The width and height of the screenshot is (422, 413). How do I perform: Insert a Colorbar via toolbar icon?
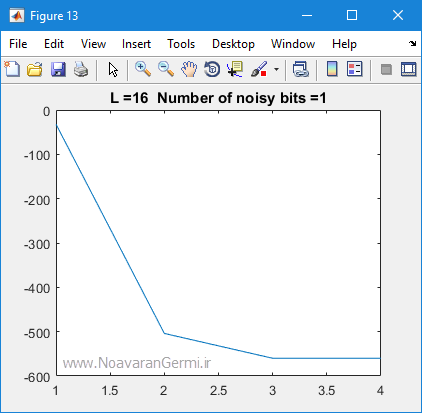coord(332,69)
